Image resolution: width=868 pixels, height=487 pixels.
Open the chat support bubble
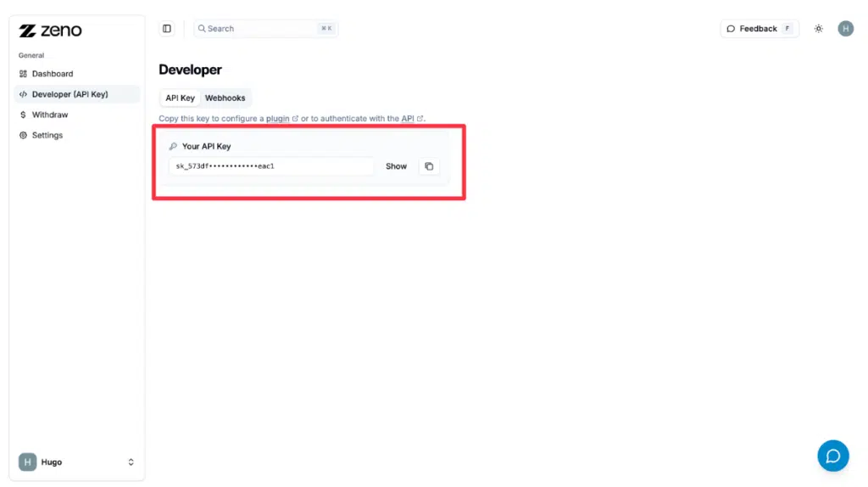click(832, 456)
